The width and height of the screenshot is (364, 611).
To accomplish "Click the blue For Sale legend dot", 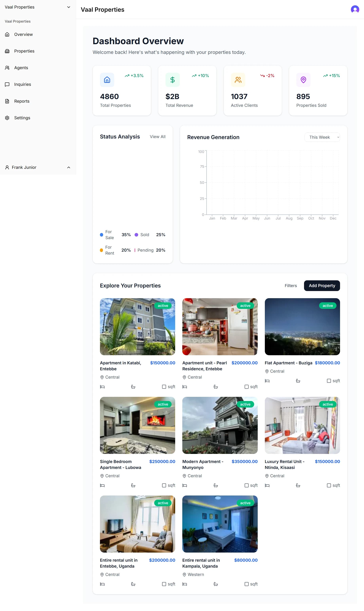I will (x=101, y=235).
